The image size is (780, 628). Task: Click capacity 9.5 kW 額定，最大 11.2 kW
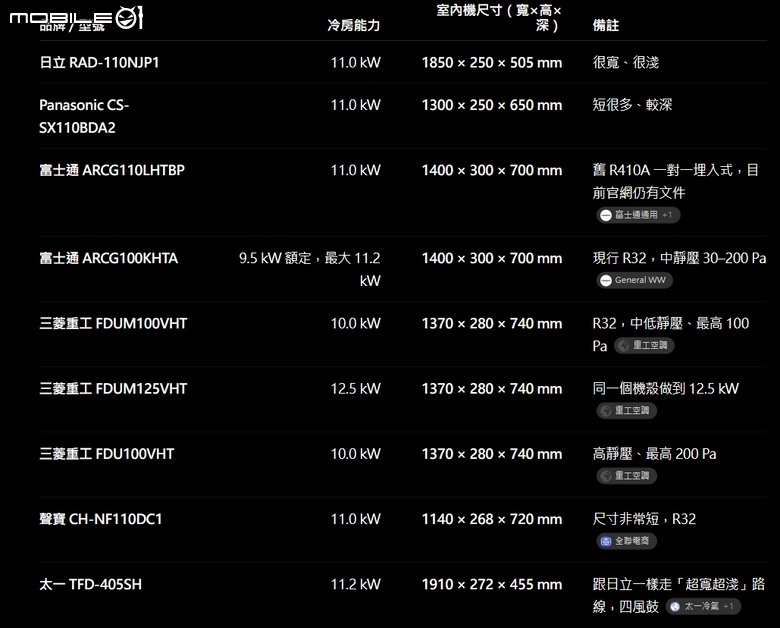coord(309,269)
